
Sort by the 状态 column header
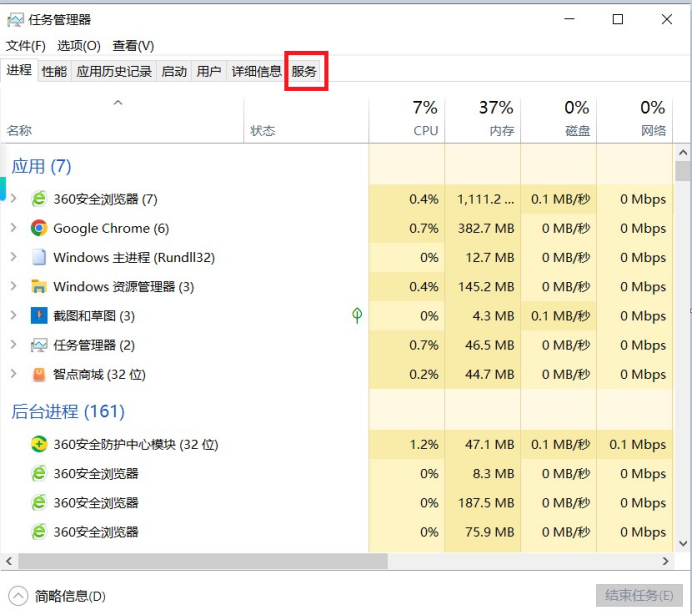point(306,120)
